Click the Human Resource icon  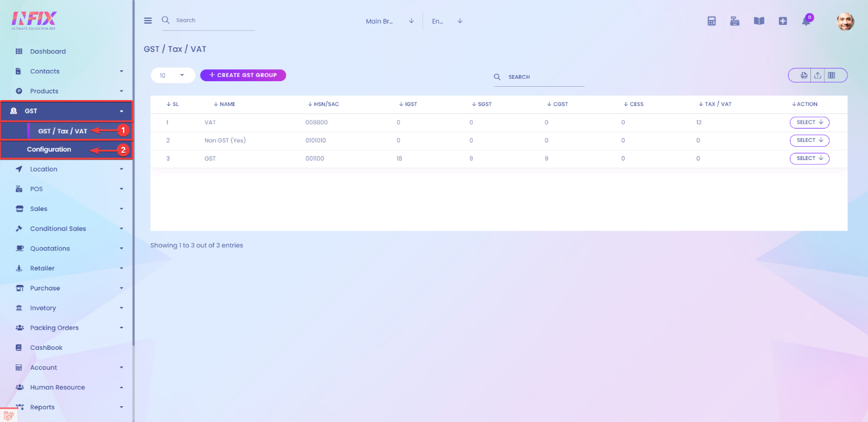(19, 387)
